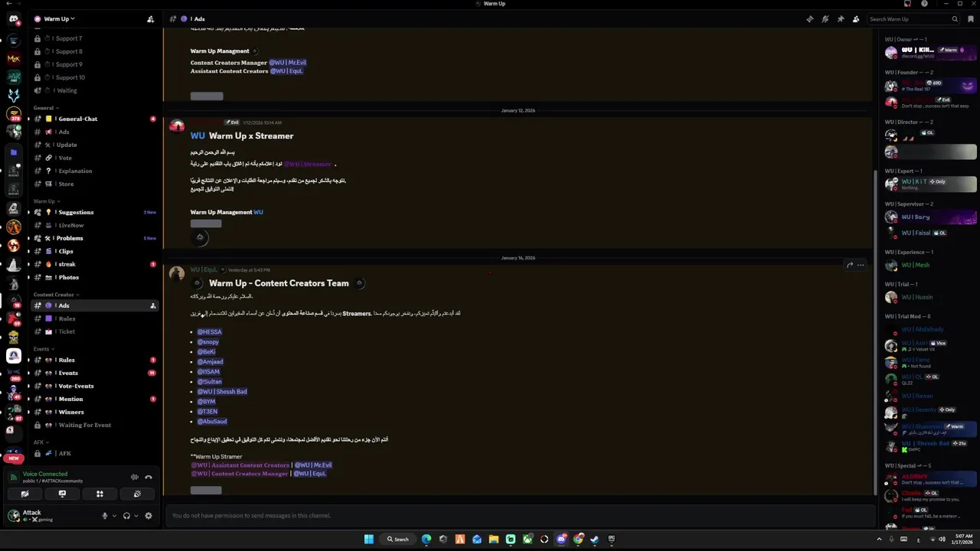Open Windows Start menu
Viewport: 980px width, 551px height.
[x=369, y=539]
